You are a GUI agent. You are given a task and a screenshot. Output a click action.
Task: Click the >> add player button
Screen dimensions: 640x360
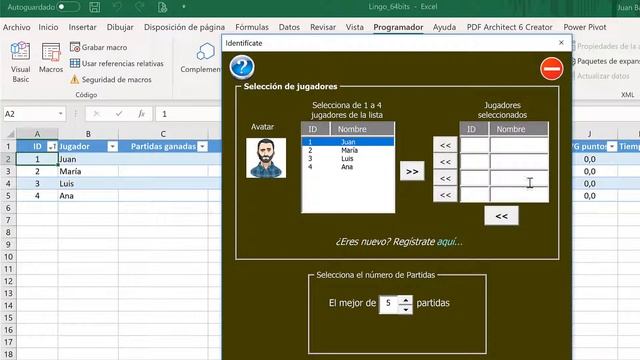412,171
